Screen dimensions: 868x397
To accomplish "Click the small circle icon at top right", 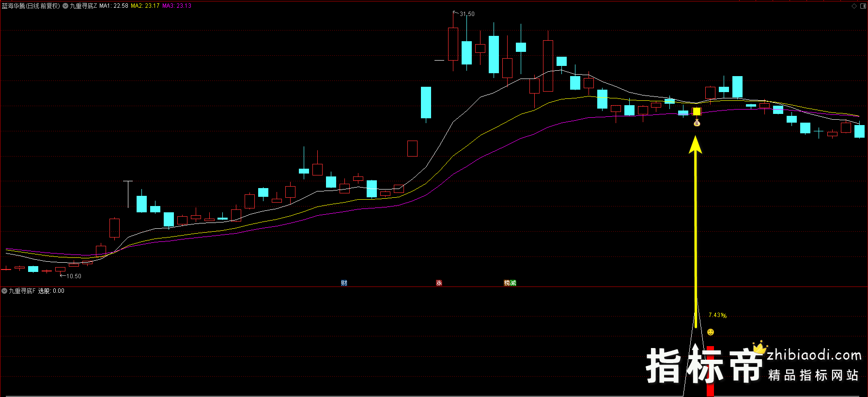I will point(863,6).
